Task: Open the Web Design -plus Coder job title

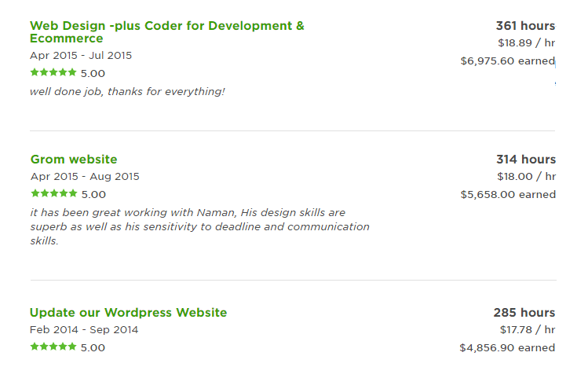Action: 167,32
